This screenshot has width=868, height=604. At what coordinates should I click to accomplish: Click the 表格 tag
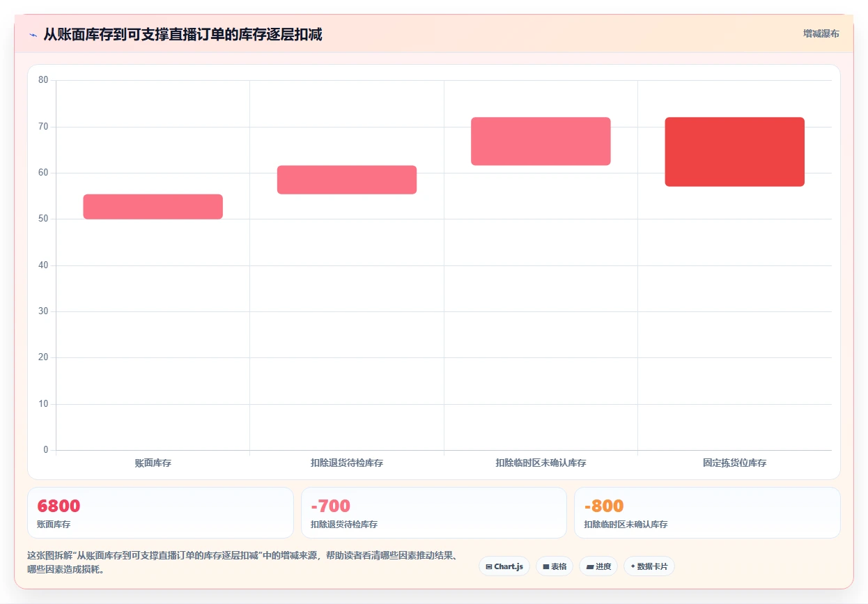555,566
